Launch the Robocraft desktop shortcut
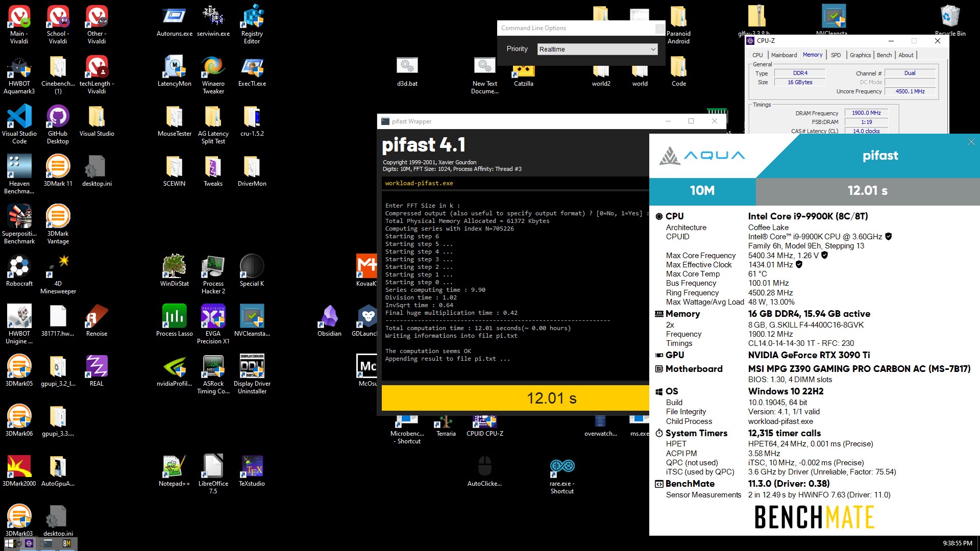Viewport: 980px width, 551px height. pos(19,270)
